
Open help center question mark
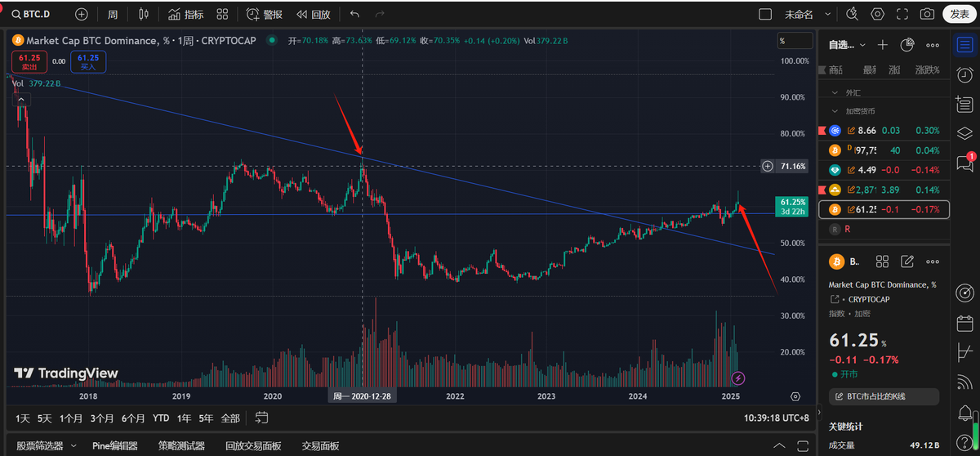[x=964, y=441]
